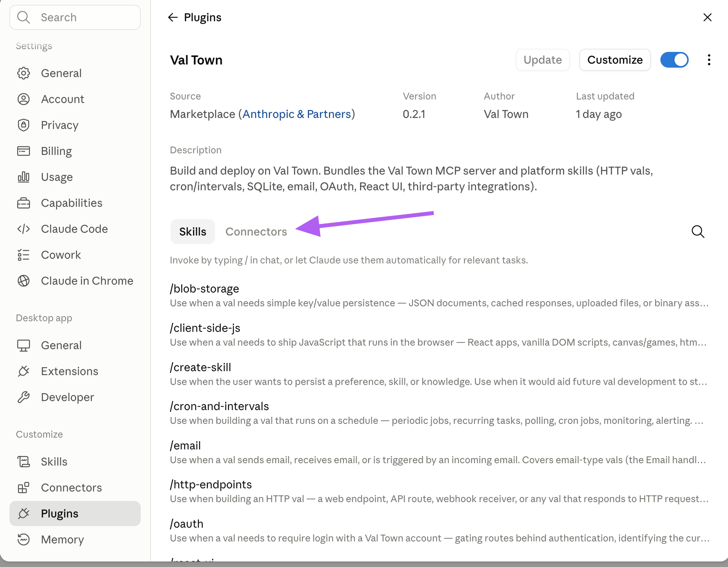Viewport: 728px width, 567px height.
Task: Select Billing menu label
Action: [57, 151]
